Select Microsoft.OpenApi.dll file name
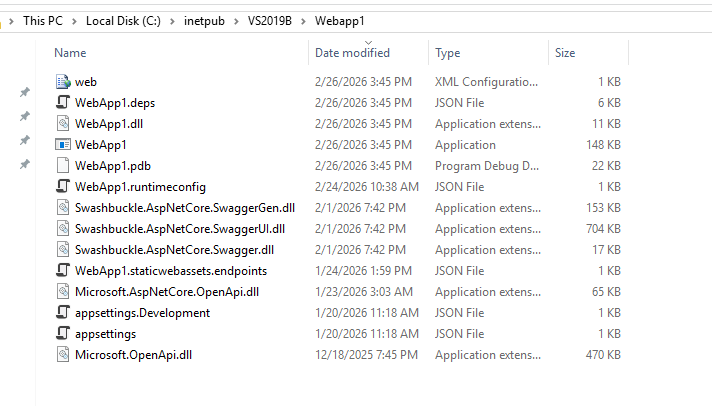The height and width of the screenshot is (406, 712). 133,355
